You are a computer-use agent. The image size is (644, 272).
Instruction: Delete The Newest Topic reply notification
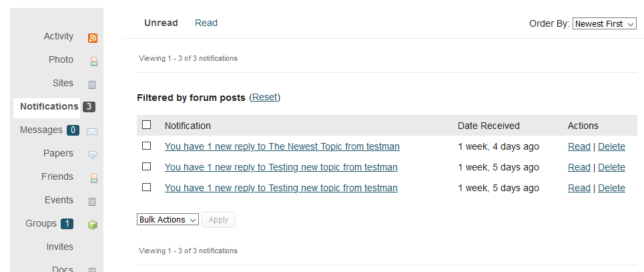pyautogui.click(x=611, y=146)
